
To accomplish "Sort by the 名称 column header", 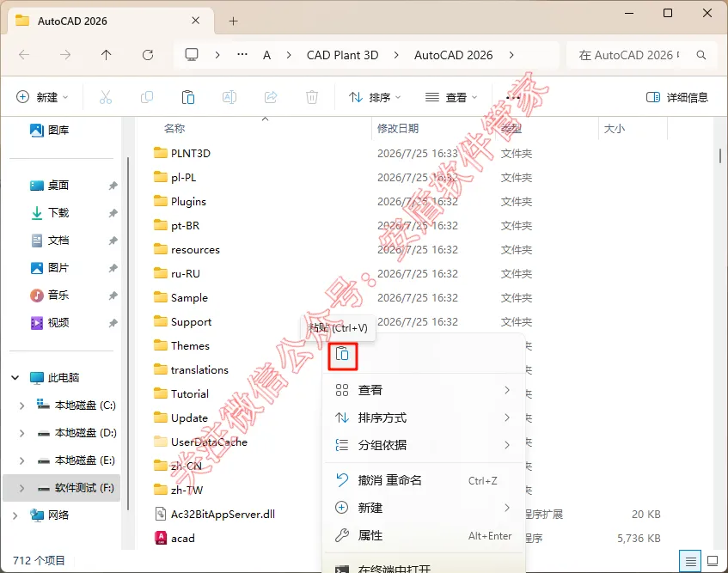I will [x=174, y=129].
